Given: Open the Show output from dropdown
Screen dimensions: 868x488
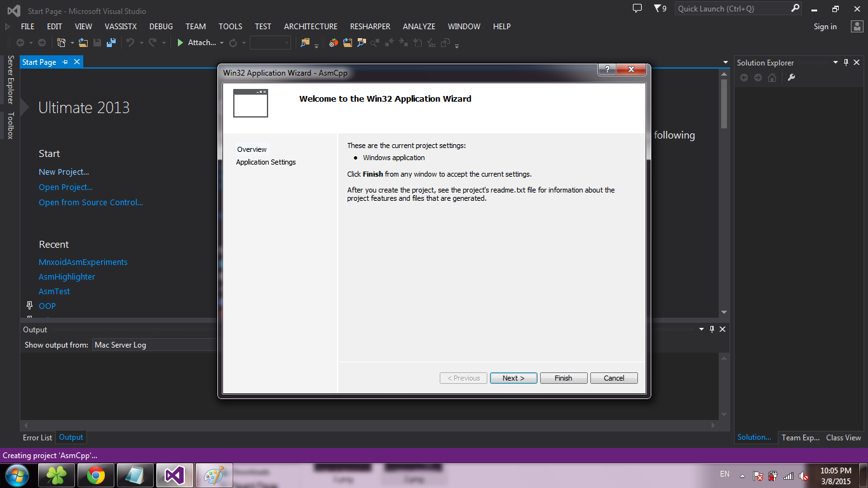Looking at the screenshot, I should pos(154,345).
